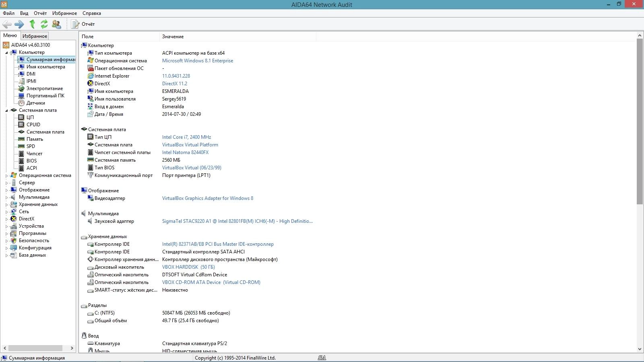Expand the Сеть tree node
Screen dimensions: 644x362
pos(6,212)
